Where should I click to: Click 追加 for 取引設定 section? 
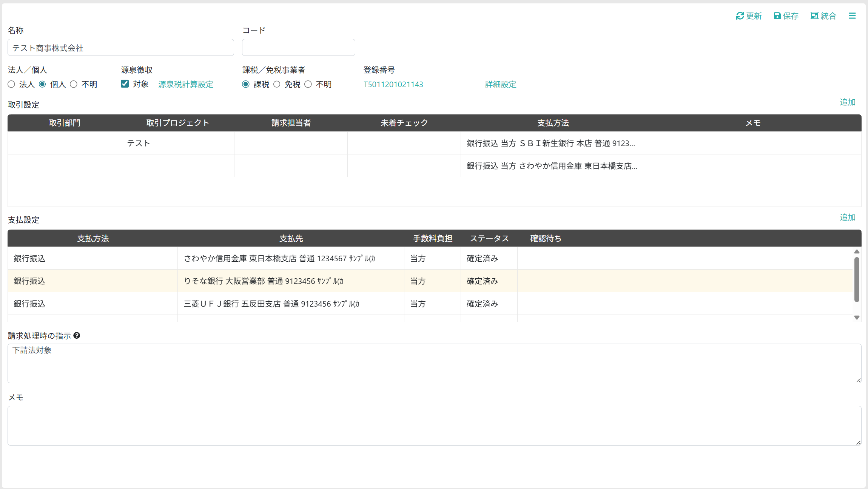[x=847, y=102]
